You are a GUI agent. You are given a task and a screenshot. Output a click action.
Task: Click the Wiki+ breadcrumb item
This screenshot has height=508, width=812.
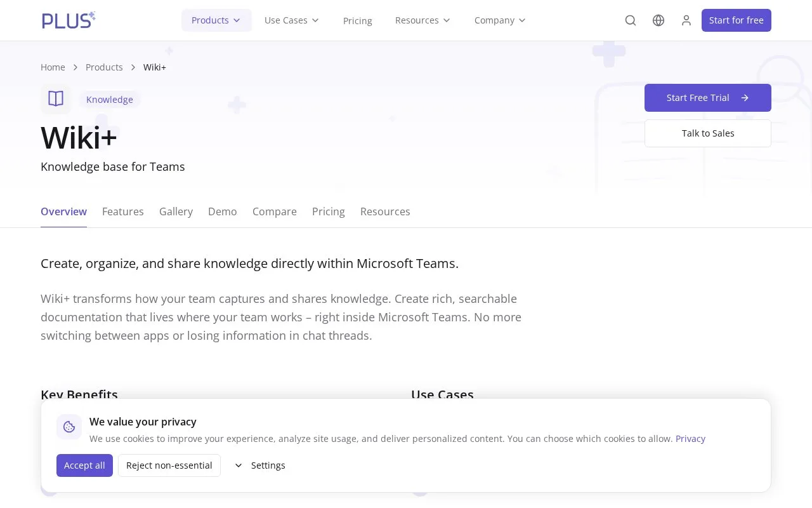coord(155,67)
